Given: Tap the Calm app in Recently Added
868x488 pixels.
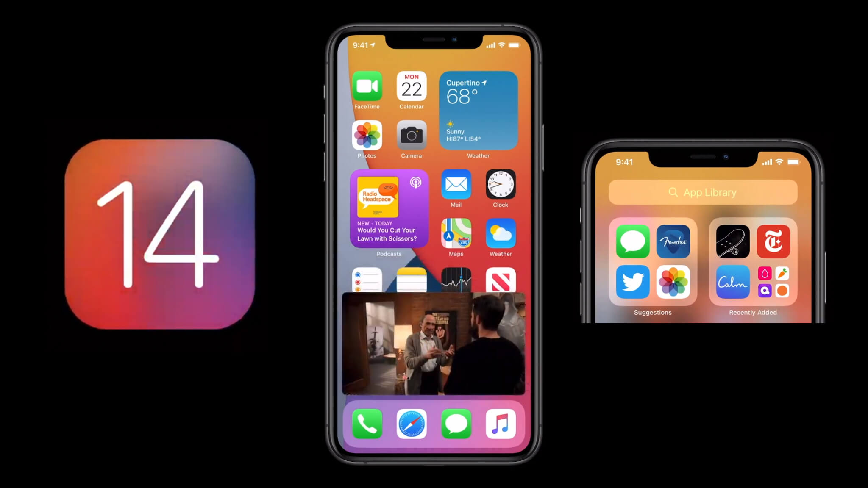Looking at the screenshot, I should 733,281.
